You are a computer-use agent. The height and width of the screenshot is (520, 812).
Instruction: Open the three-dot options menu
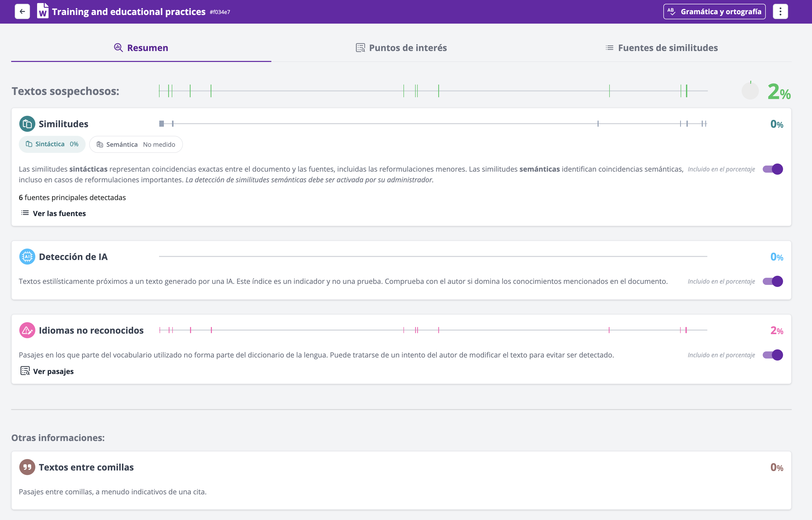pyautogui.click(x=780, y=11)
